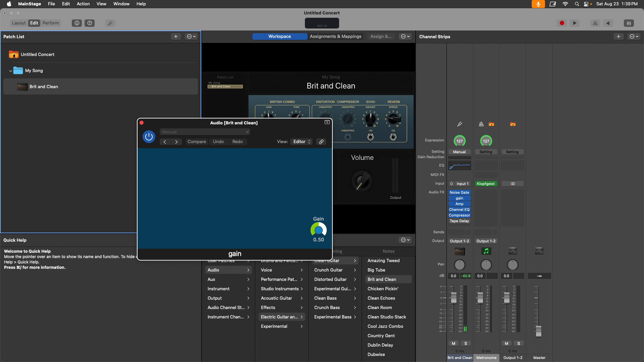The image size is (644, 362).
Task: Click the metronome icon above the Metronome strip
Action: click(481, 124)
